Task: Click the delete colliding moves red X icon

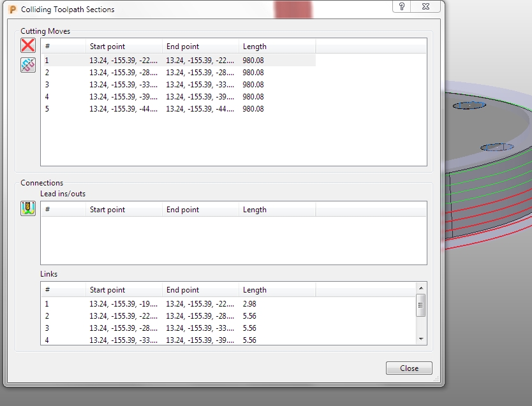Action: 27,45
